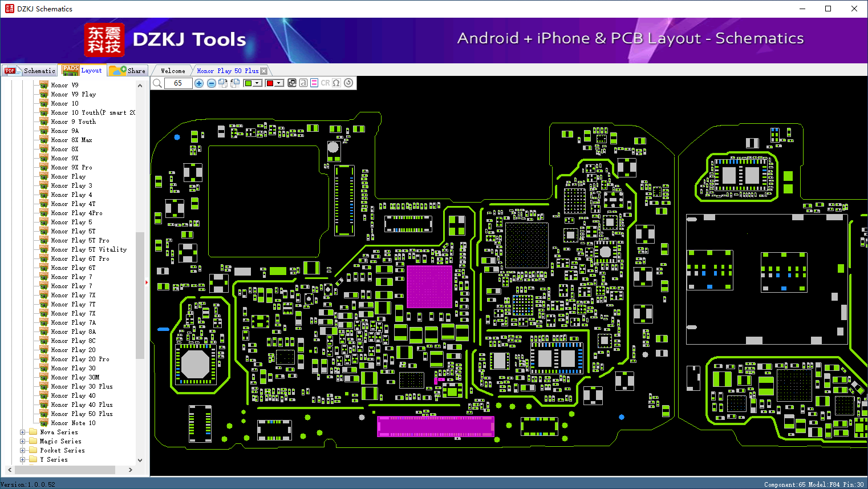Select Honor Play 30 Plus entry
868x489 pixels.
tap(82, 386)
